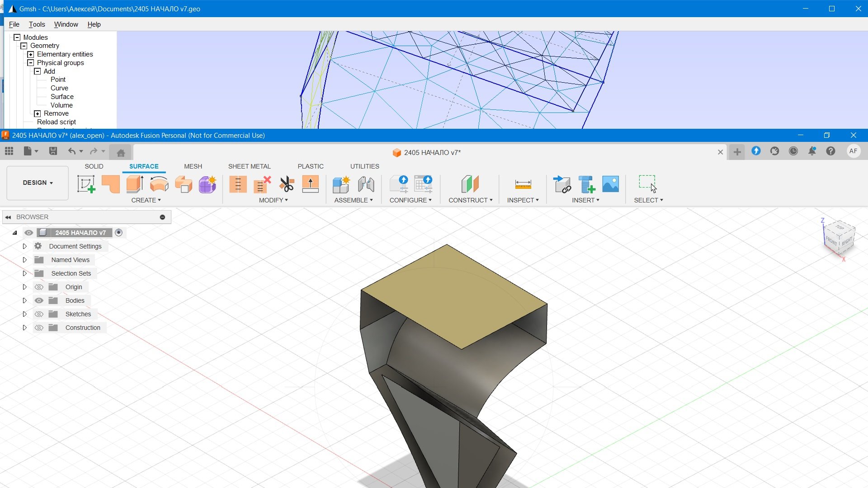Screen dimensions: 868x488
Task: Collapse the BROWSER panel arrows
Action: tap(8, 217)
